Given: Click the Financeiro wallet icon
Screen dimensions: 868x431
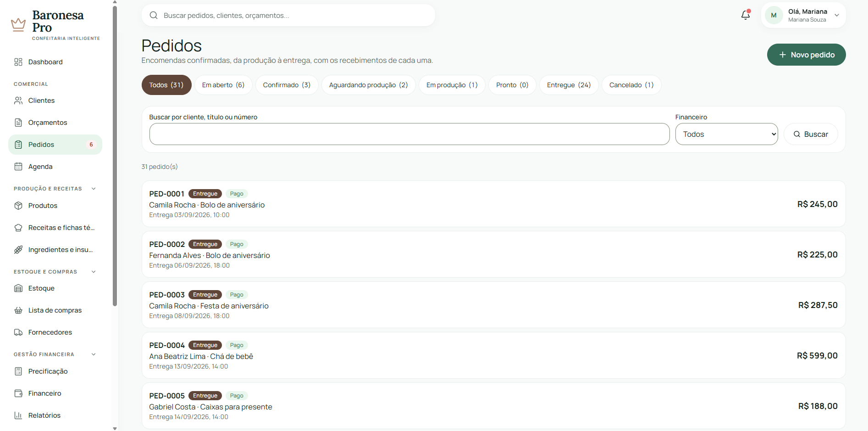Looking at the screenshot, I should tap(18, 393).
